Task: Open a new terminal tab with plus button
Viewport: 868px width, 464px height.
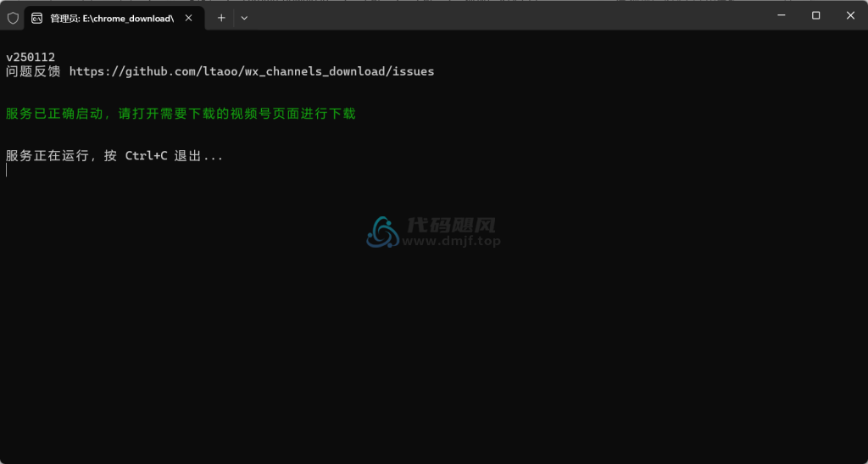Action: click(x=221, y=19)
